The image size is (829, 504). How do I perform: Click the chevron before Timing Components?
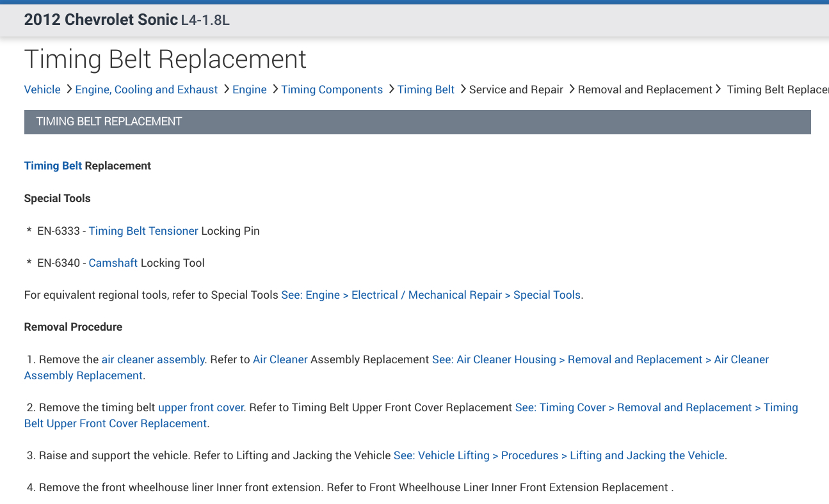[x=275, y=90]
